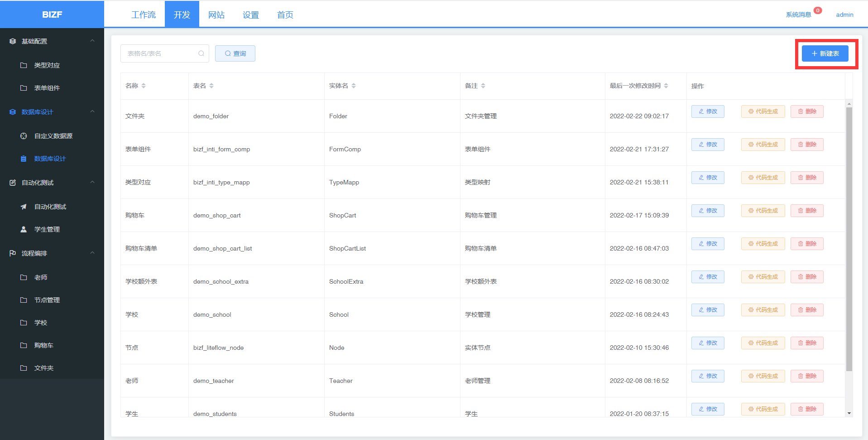The height and width of the screenshot is (440, 868).
Task: Click 代码生成 for the FormComp row
Action: (x=763, y=145)
